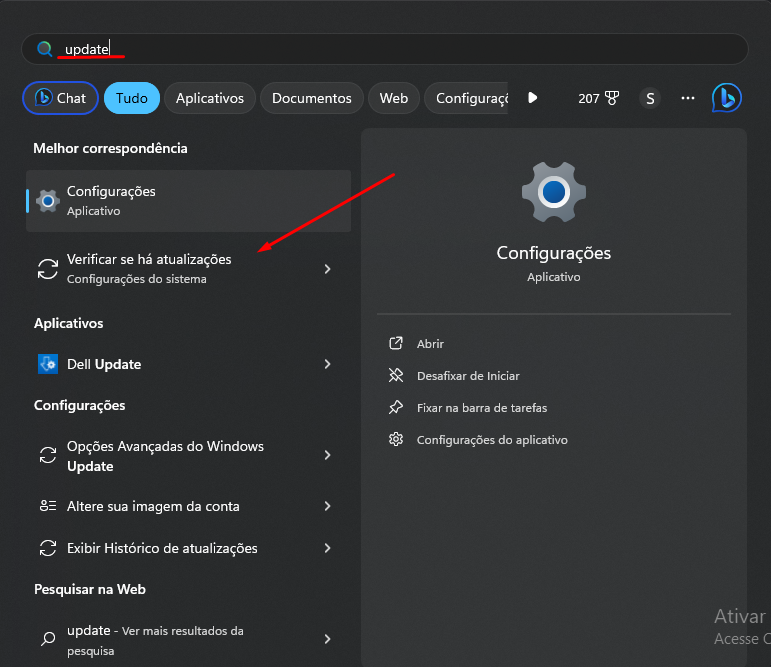Choose Fixar na barra de tarefas

click(481, 407)
